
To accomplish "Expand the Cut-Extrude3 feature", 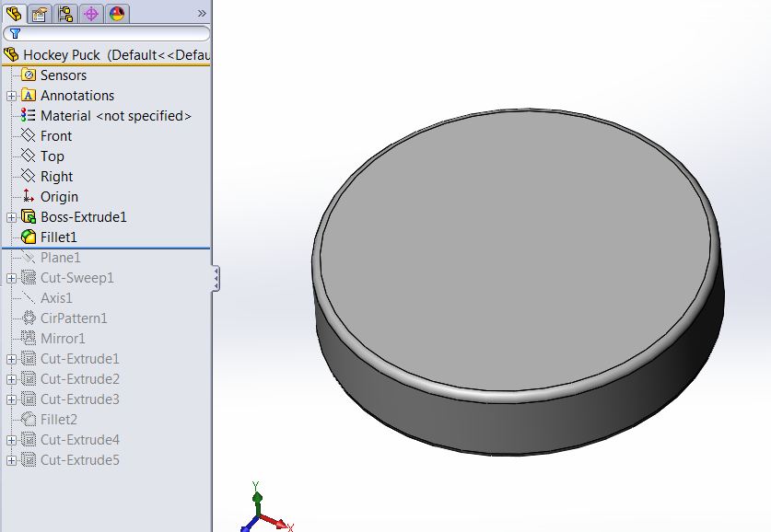I will [11, 399].
